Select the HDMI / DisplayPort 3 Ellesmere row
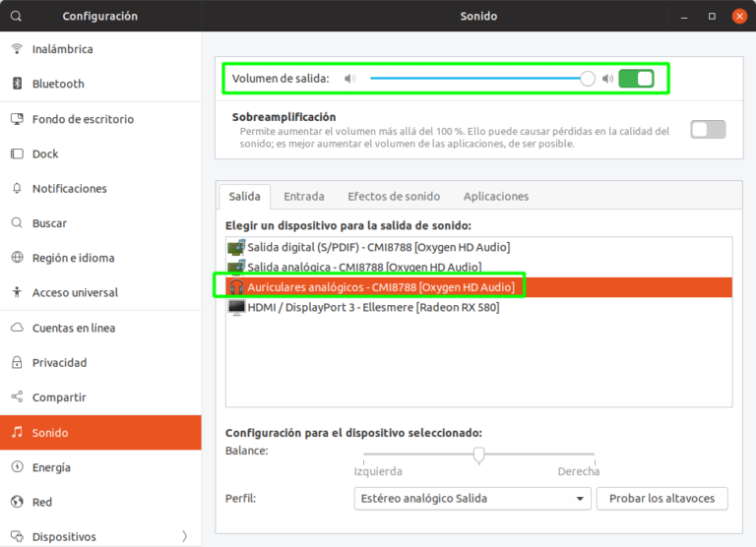The image size is (756, 547). (478, 308)
